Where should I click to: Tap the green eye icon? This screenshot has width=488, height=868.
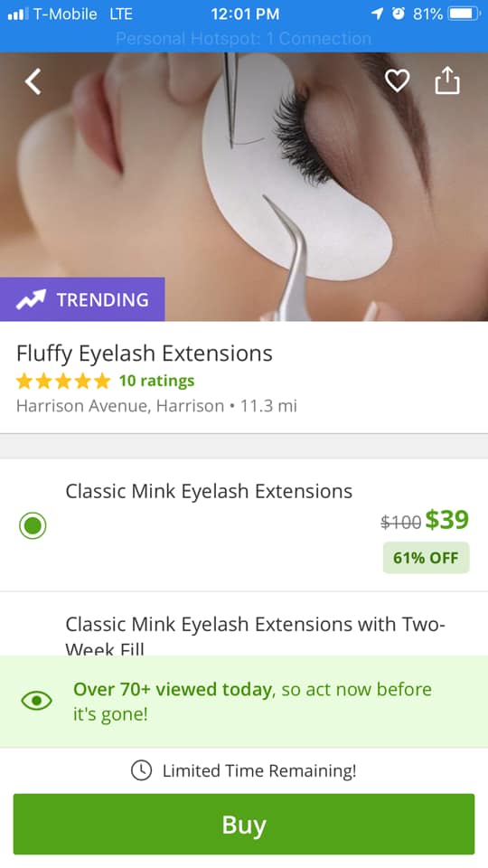(x=36, y=701)
